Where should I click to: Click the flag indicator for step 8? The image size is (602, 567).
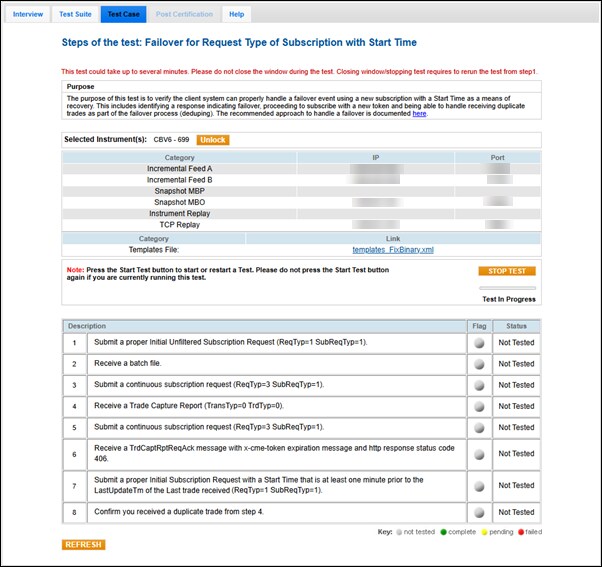click(x=479, y=513)
